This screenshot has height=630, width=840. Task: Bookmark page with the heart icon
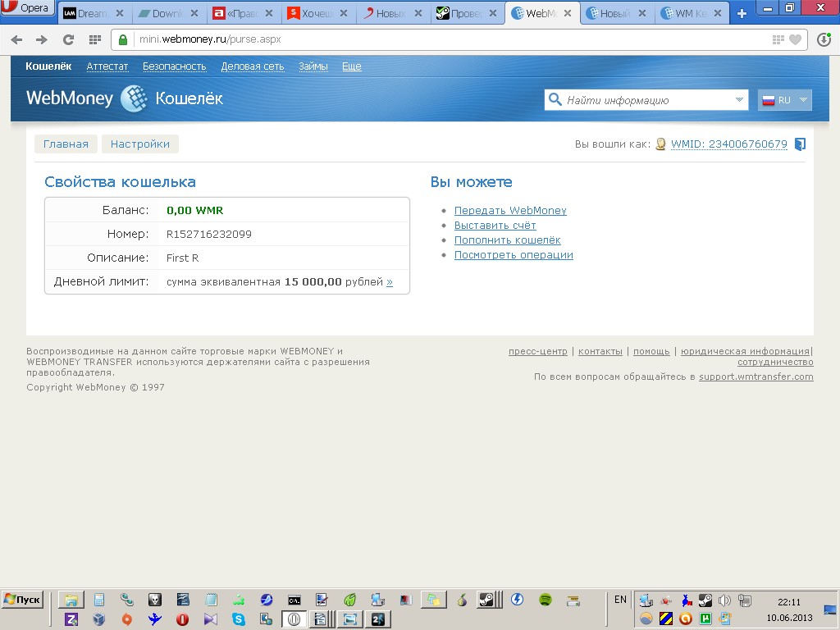tap(796, 39)
